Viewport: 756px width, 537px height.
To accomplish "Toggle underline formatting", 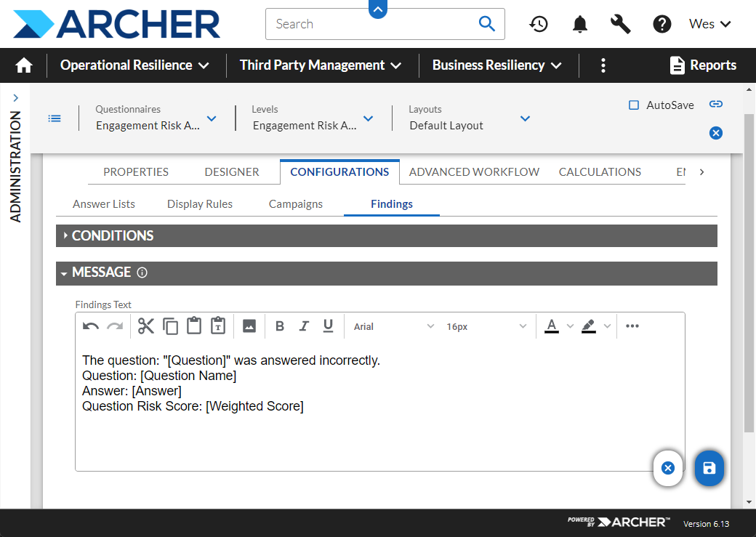I will click(x=329, y=326).
